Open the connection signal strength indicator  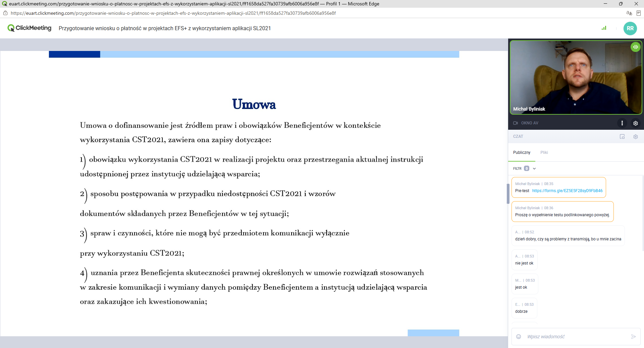click(604, 28)
